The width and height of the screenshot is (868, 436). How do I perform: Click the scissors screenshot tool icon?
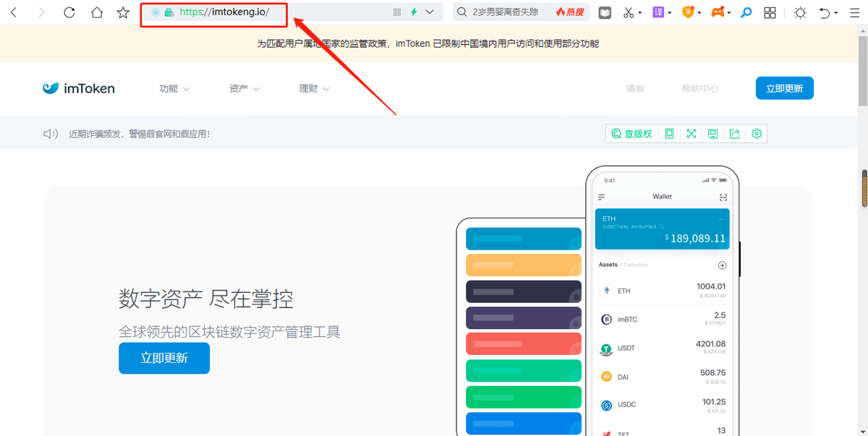pyautogui.click(x=629, y=12)
